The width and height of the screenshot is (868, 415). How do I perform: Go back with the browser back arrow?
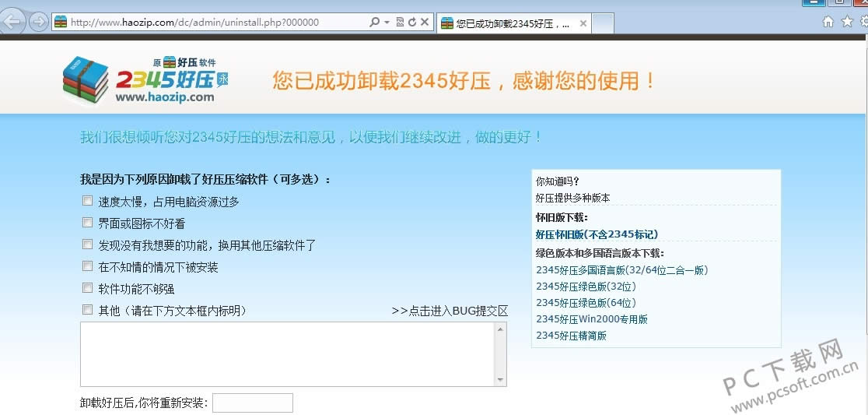tap(12, 21)
